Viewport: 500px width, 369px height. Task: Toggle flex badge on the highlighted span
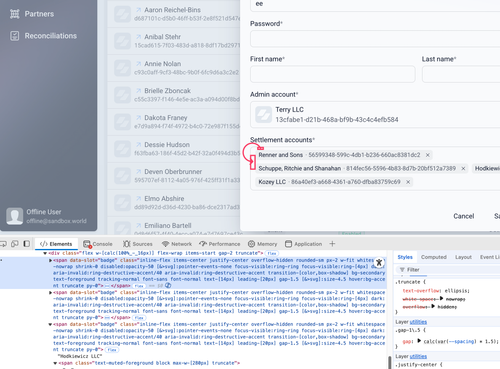click(139, 286)
